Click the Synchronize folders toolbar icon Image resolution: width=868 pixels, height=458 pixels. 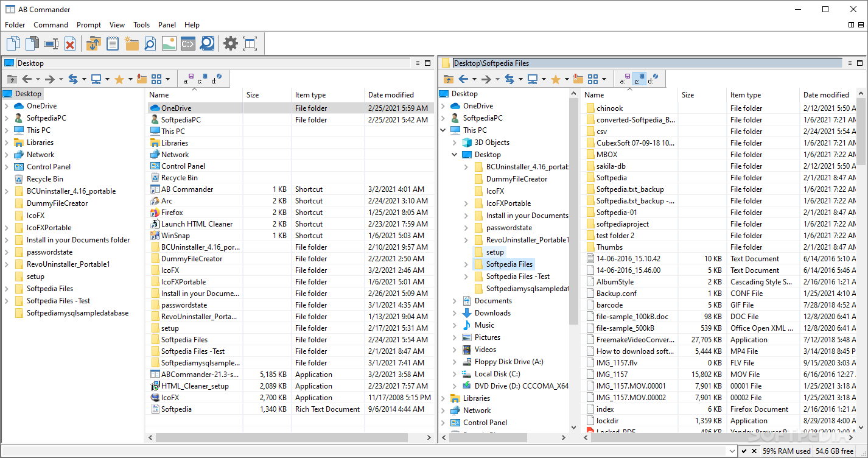[x=93, y=43]
